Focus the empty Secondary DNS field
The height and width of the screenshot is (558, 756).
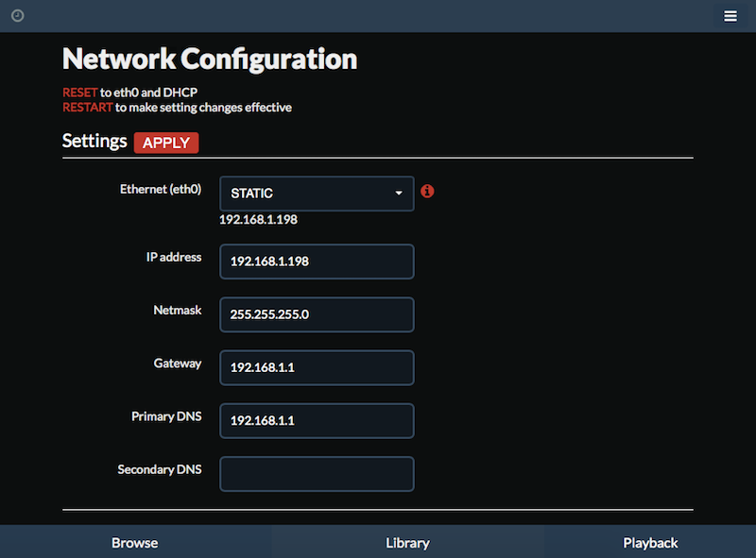(x=317, y=474)
